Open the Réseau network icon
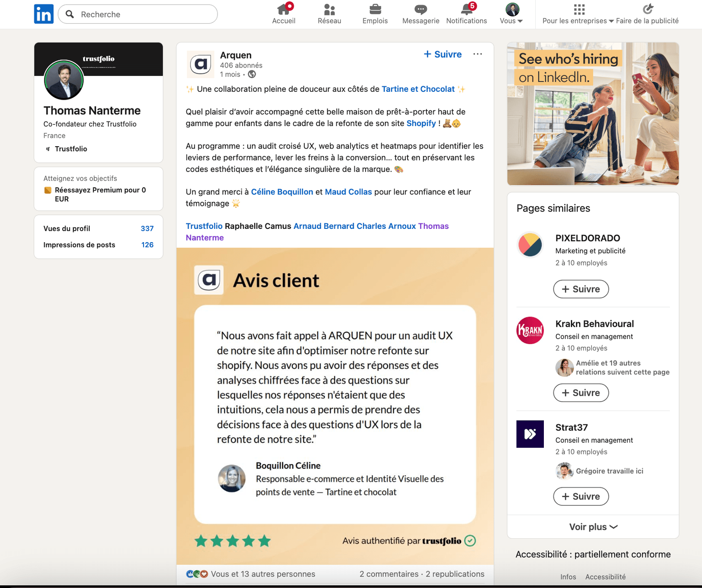702x588 pixels. (330, 9)
